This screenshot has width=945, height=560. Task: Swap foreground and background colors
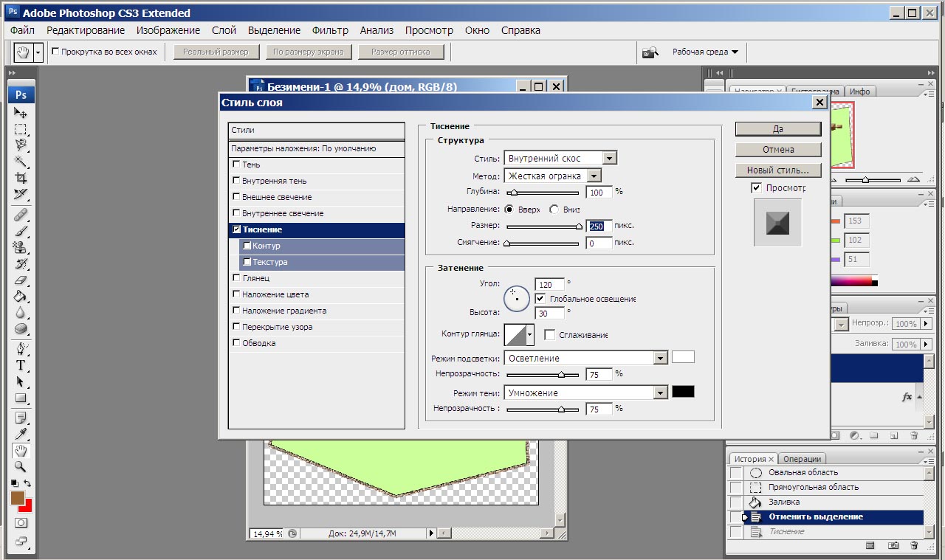(27, 483)
